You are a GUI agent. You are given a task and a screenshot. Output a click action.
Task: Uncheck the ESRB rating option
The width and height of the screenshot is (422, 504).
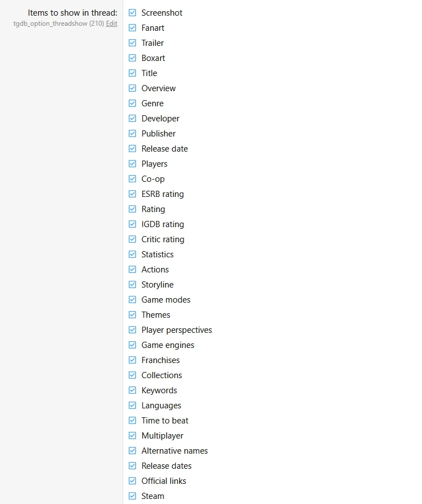click(x=132, y=194)
